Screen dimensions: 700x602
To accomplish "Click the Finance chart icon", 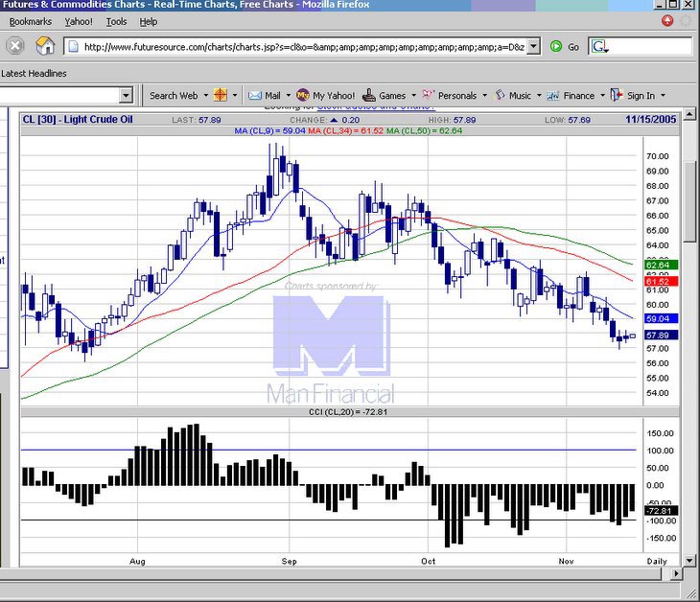I will pos(553,96).
